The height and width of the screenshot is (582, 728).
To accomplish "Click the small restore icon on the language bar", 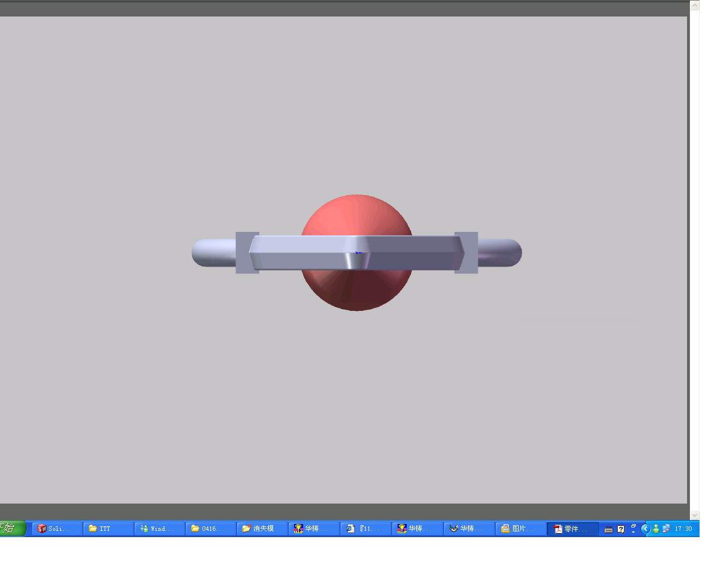I will click(633, 526).
